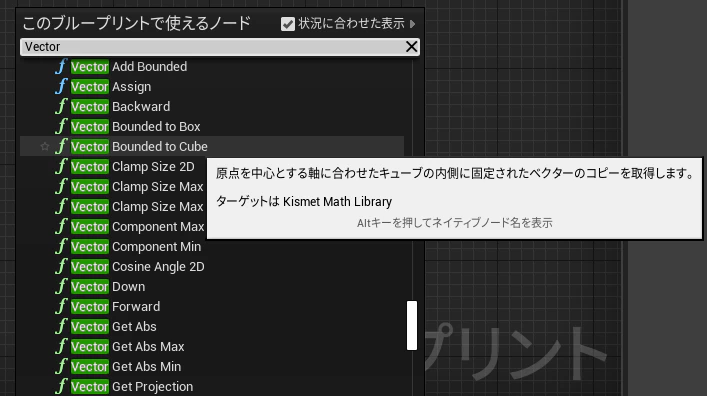Click function icon of Vector Get Abs
This screenshot has height=396, width=707.
click(61, 327)
